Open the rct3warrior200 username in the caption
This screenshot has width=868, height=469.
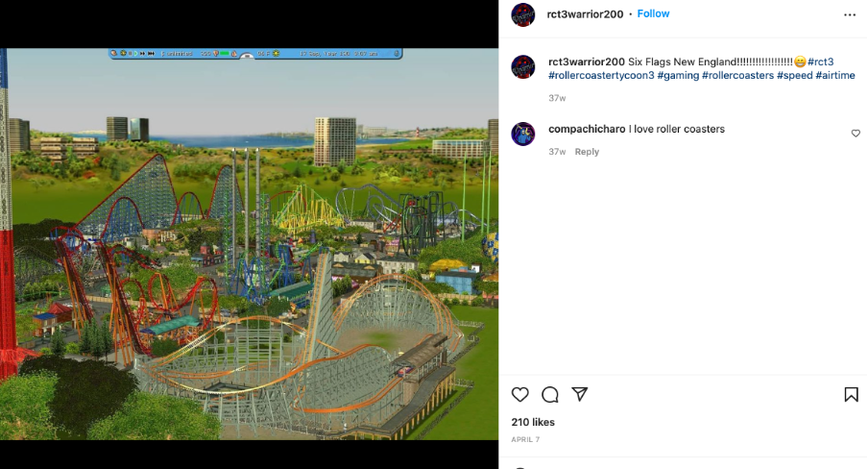point(587,62)
